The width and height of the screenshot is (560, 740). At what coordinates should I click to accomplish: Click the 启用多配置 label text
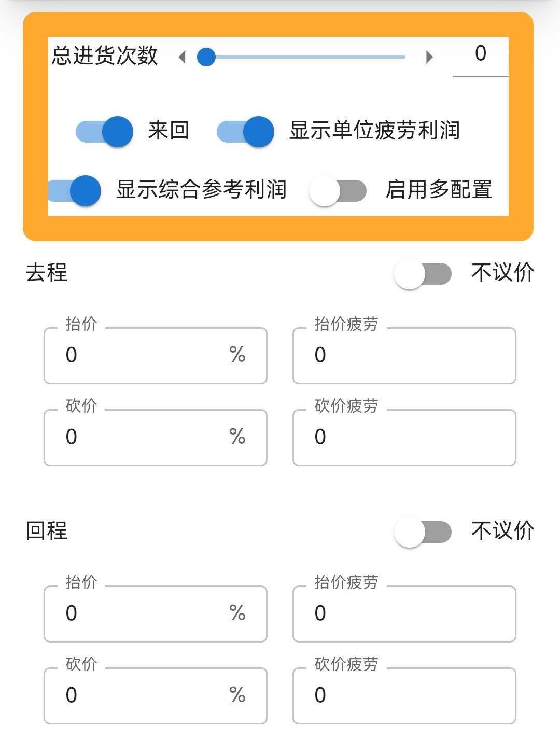tap(439, 190)
